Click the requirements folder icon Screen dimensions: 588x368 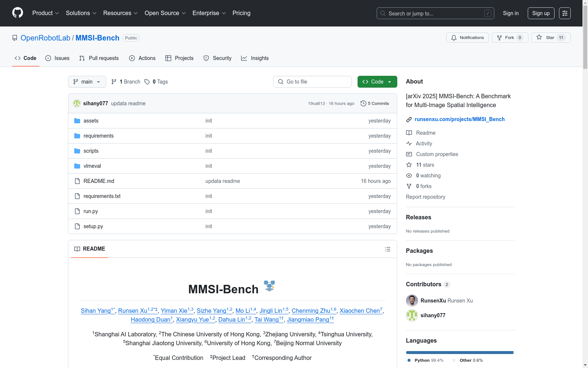pyautogui.click(x=77, y=136)
